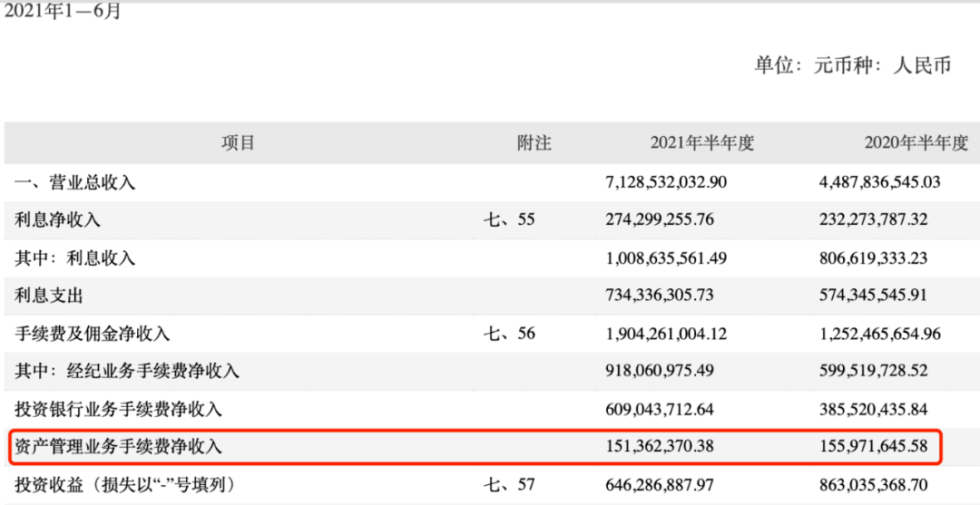This screenshot has width=980, height=505.
Task: Click the 其中：经纪业务手续费净收入 row label
Action: click(x=126, y=372)
